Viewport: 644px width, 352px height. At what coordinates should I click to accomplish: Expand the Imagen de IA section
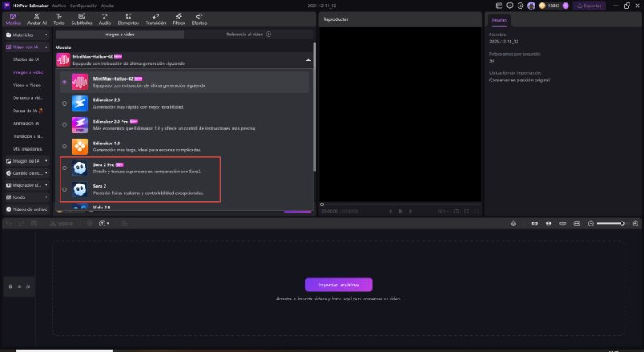27,161
